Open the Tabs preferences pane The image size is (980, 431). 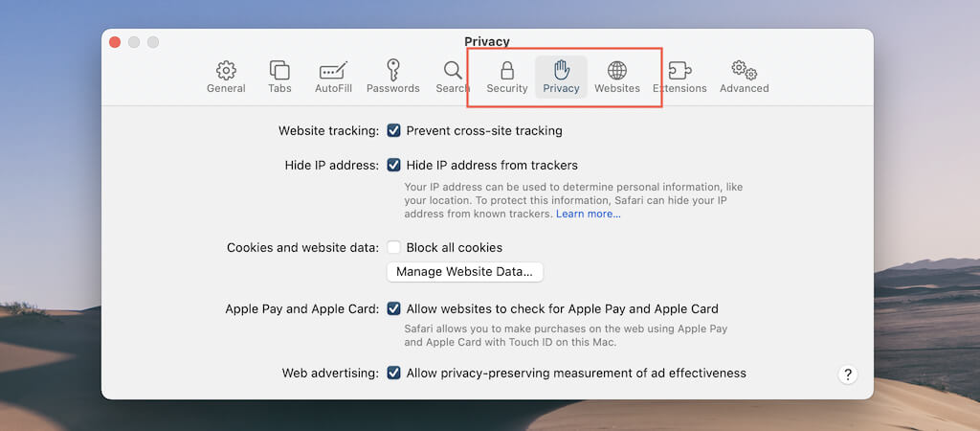[x=279, y=78]
